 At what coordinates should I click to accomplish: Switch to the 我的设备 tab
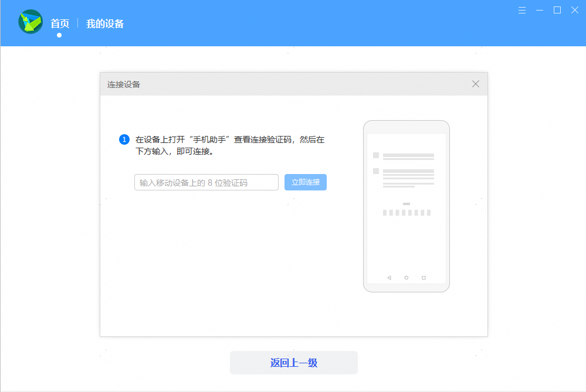(x=105, y=23)
